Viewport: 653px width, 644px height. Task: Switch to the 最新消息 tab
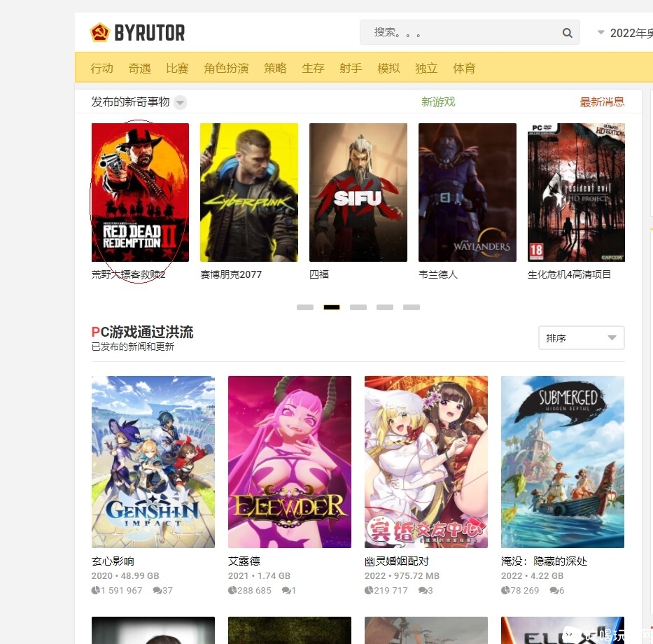pyautogui.click(x=602, y=102)
